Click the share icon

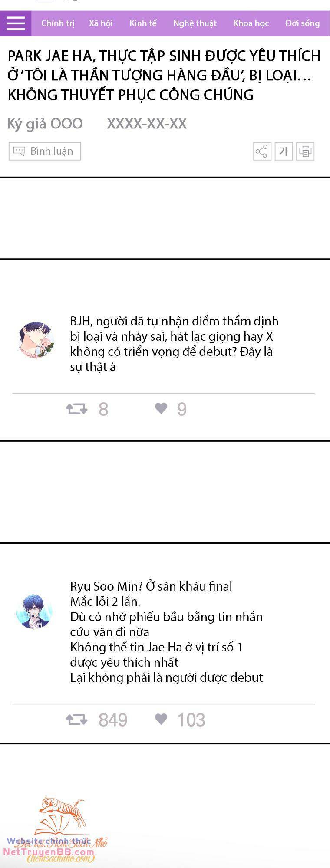pos(262,151)
